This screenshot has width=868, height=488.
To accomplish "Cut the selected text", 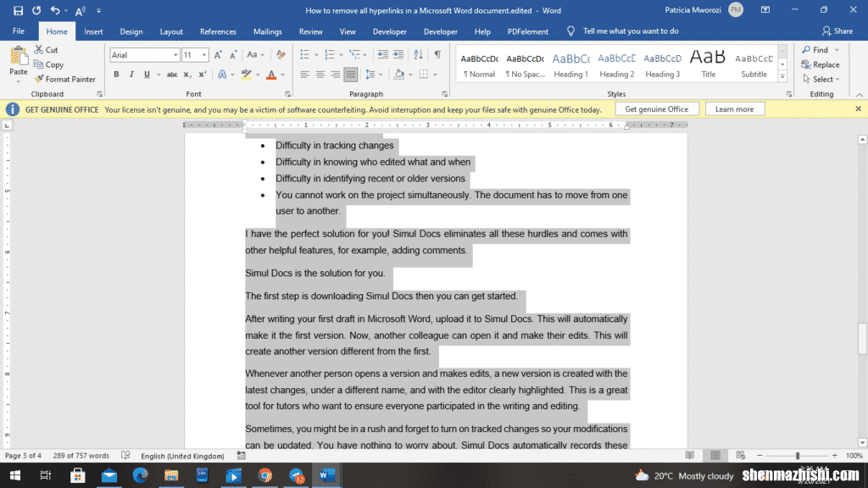I will (47, 50).
